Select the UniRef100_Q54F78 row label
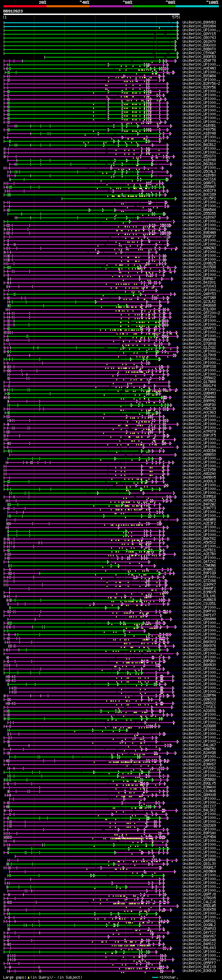This screenshot has height=980, width=222. point(199,60)
